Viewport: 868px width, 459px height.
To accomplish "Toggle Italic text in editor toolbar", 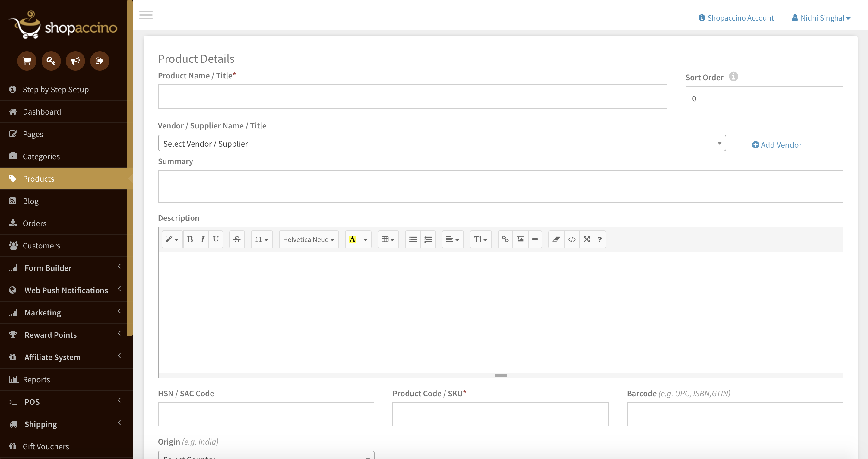I will [202, 239].
